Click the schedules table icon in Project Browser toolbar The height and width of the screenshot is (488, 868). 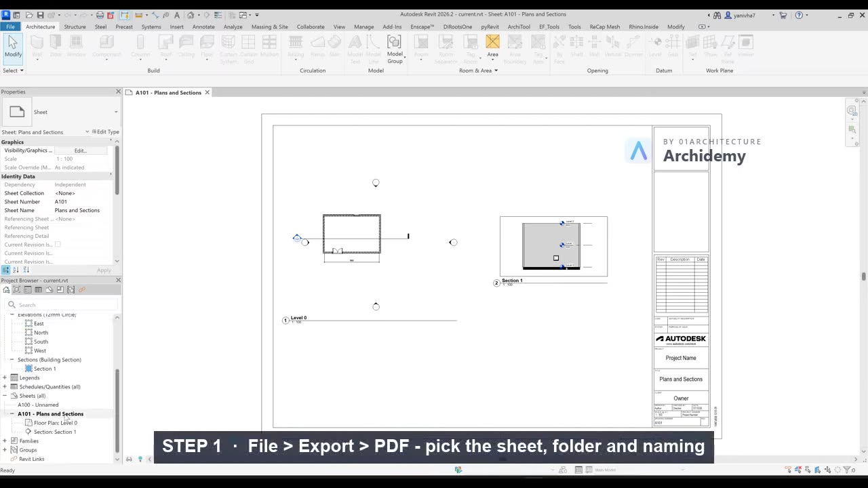pyautogui.click(x=38, y=289)
